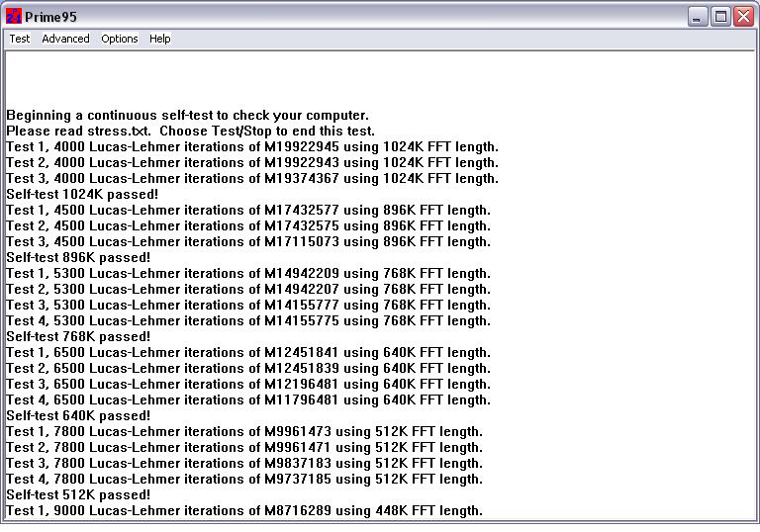Select the M17115073 896K test line
The width and height of the screenshot is (760, 532).
pos(248,242)
